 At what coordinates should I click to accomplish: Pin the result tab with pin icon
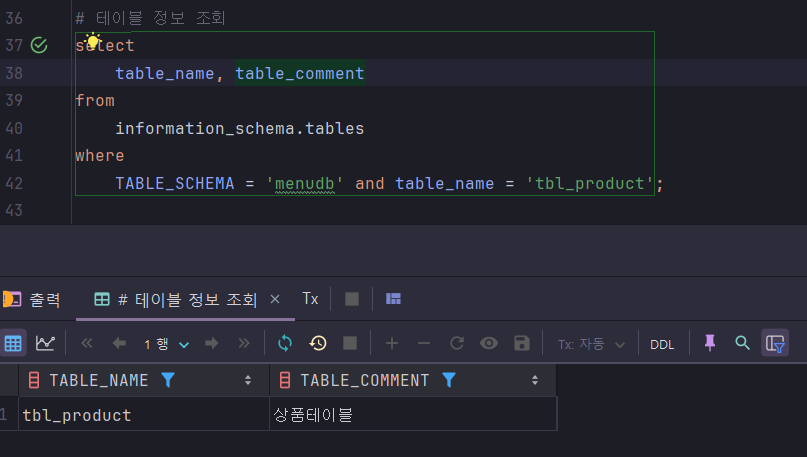[x=710, y=343]
